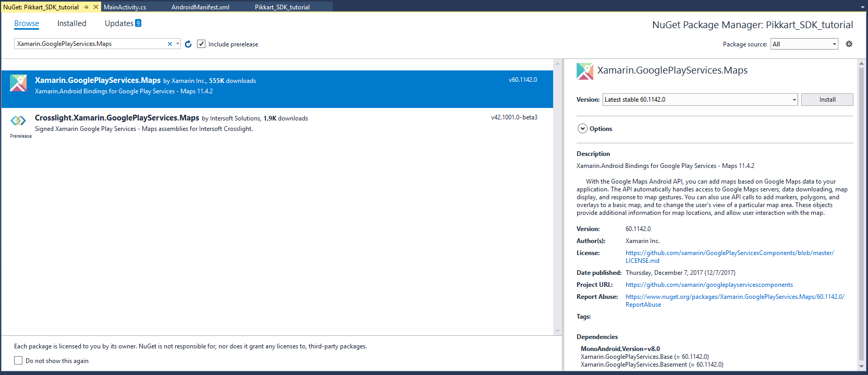Open the LICENSE.md GitHub license link

[729, 257]
